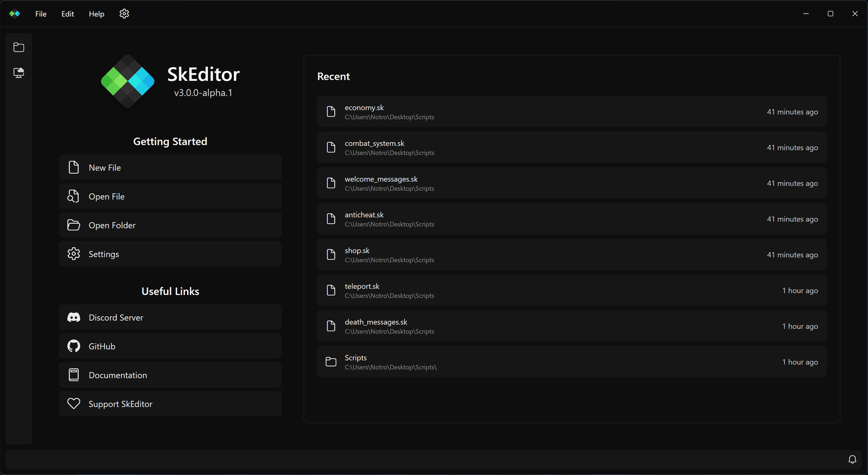This screenshot has height=475, width=868.
Task: Open the Discord Server link
Action: point(170,317)
